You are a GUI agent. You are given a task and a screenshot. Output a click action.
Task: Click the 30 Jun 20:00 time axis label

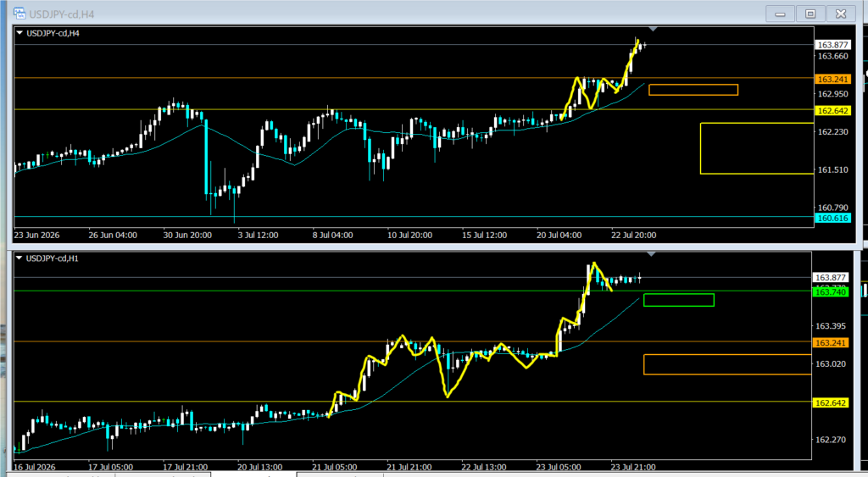coord(187,235)
